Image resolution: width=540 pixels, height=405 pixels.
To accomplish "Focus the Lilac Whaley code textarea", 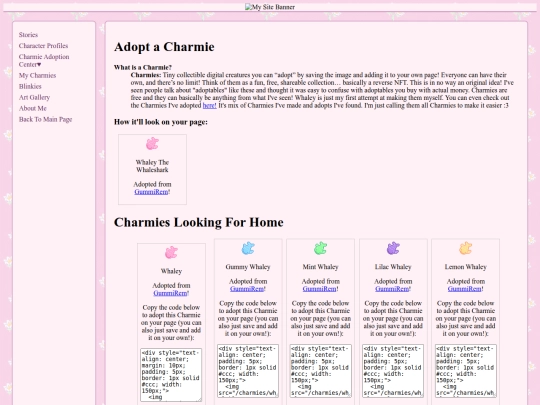I will pos(393,371).
